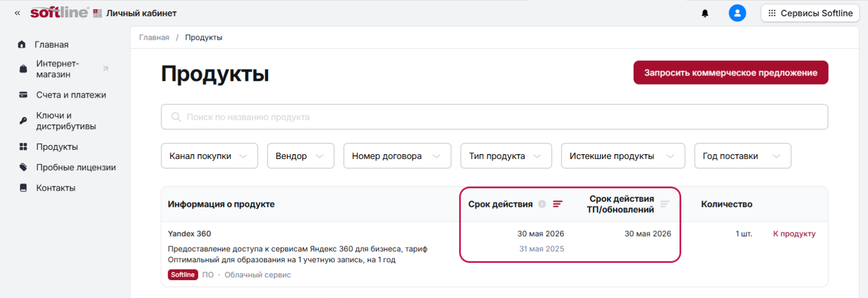868x298 pixels.
Task: Click the Softline logo
Action: (59, 12)
